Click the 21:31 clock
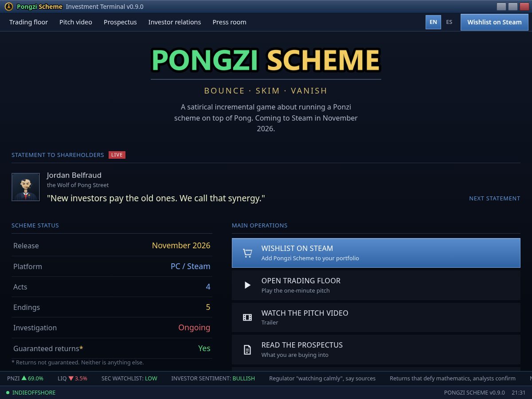This screenshot has width=532, height=399. tap(519, 393)
